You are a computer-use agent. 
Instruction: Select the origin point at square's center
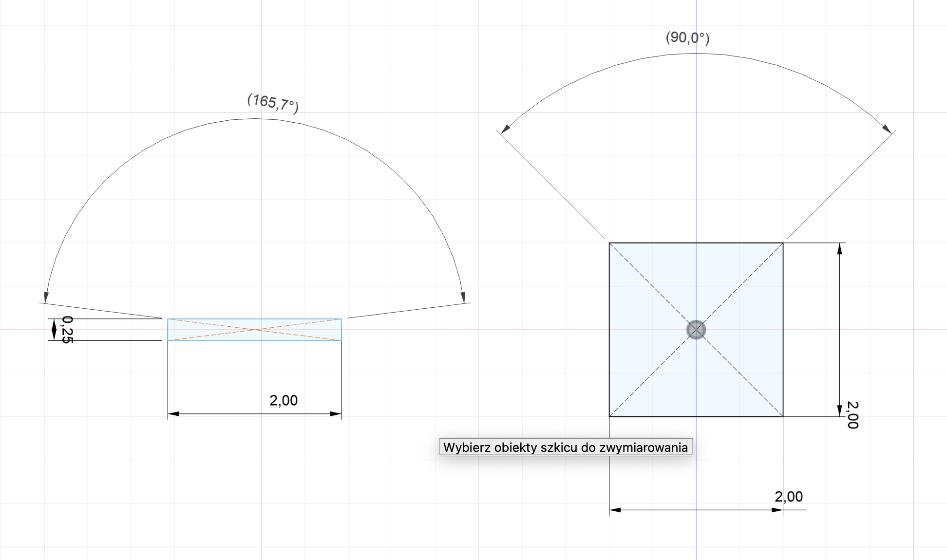pos(696,330)
